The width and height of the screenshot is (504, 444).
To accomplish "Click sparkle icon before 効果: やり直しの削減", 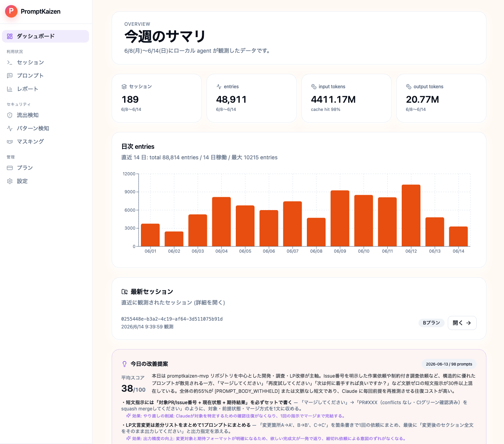I will tap(128, 416).
